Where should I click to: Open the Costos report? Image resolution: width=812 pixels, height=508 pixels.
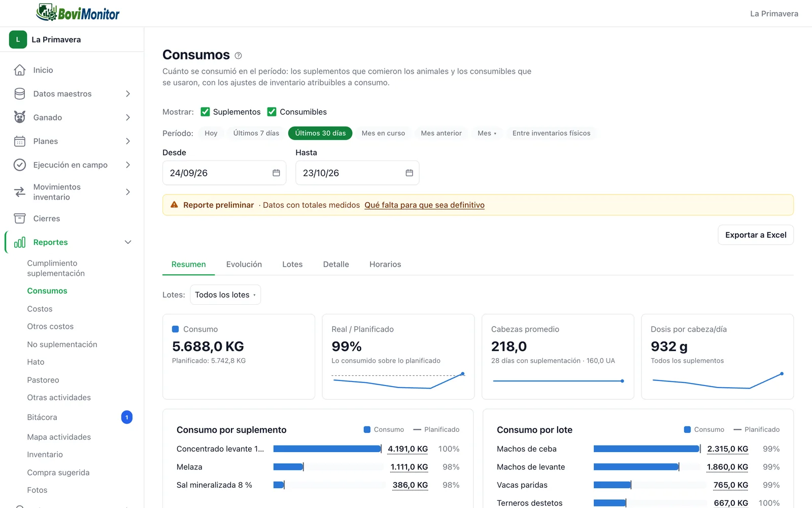coord(40,309)
